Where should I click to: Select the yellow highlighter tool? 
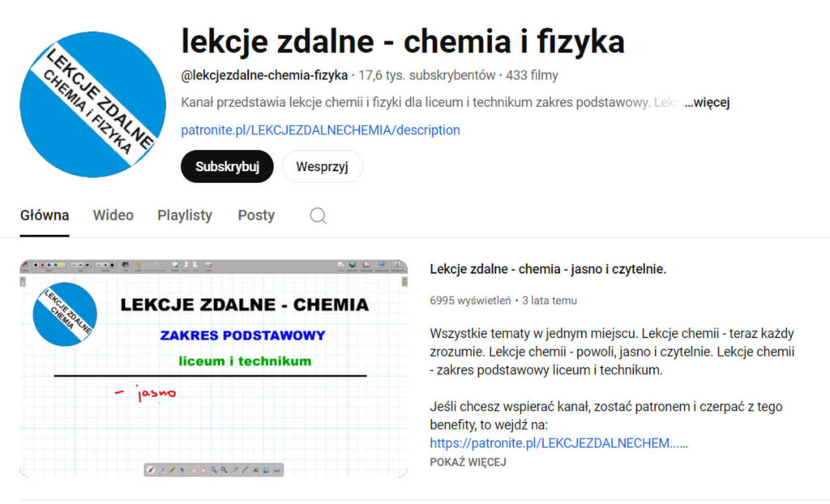click(x=171, y=470)
